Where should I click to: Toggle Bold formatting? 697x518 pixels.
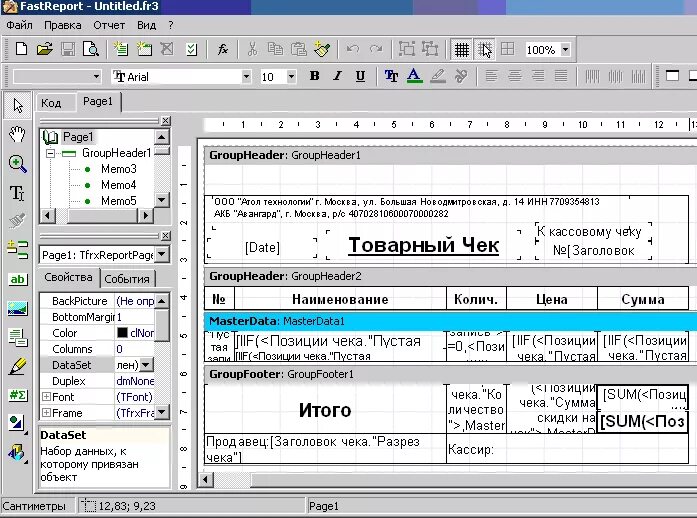click(314, 76)
